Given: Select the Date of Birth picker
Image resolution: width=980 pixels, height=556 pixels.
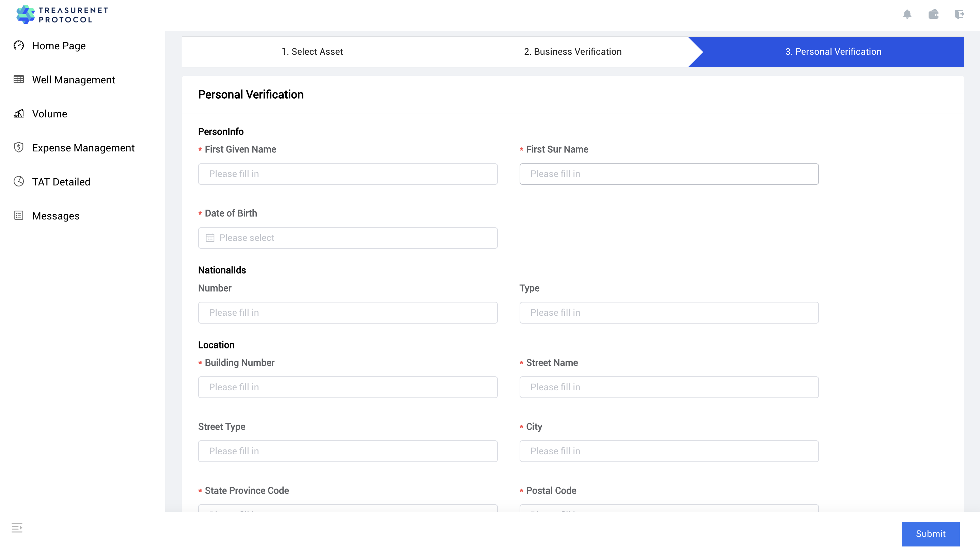Looking at the screenshot, I should pos(347,238).
